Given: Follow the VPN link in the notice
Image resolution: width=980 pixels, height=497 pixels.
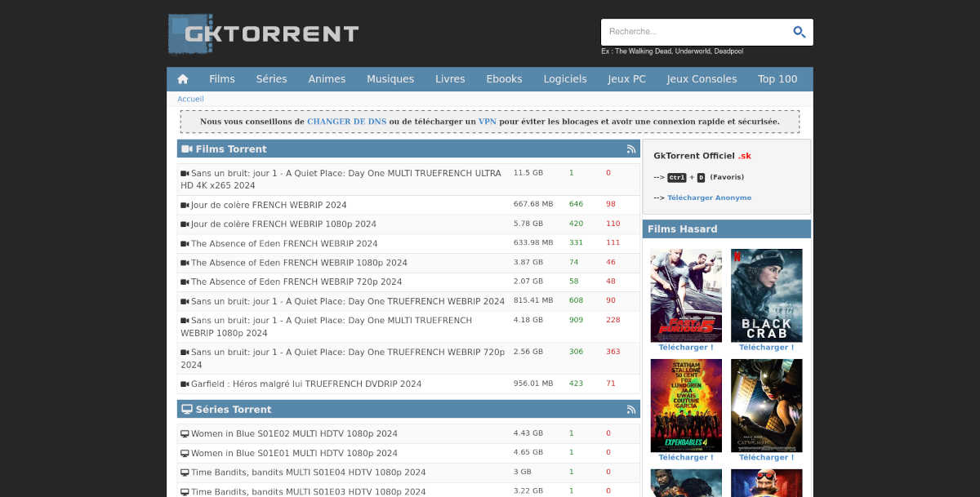Looking at the screenshot, I should coord(488,122).
